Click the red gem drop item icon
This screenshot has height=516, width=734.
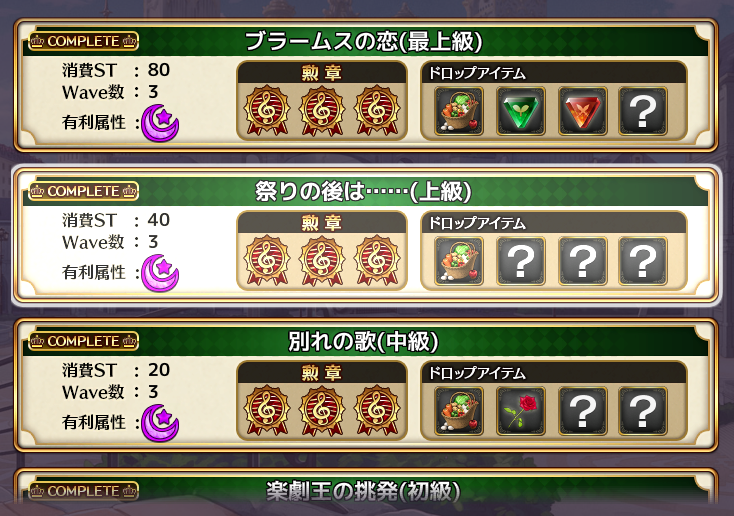(x=582, y=111)
